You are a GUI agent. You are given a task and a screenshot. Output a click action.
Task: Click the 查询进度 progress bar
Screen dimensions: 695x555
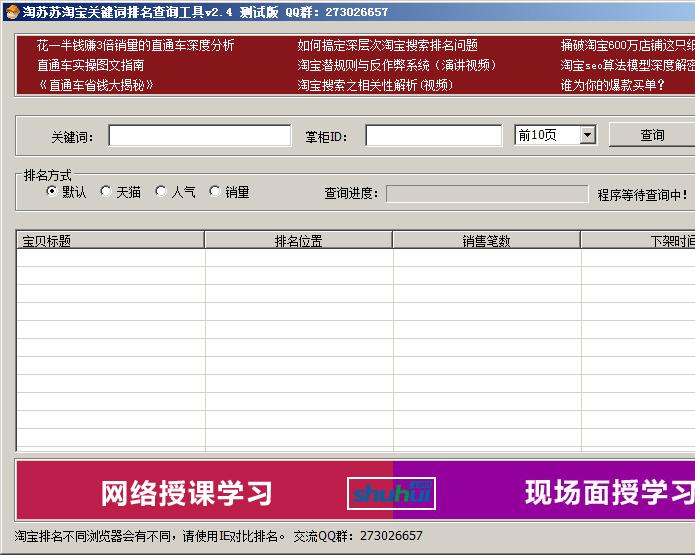click(x=487, y=194)
